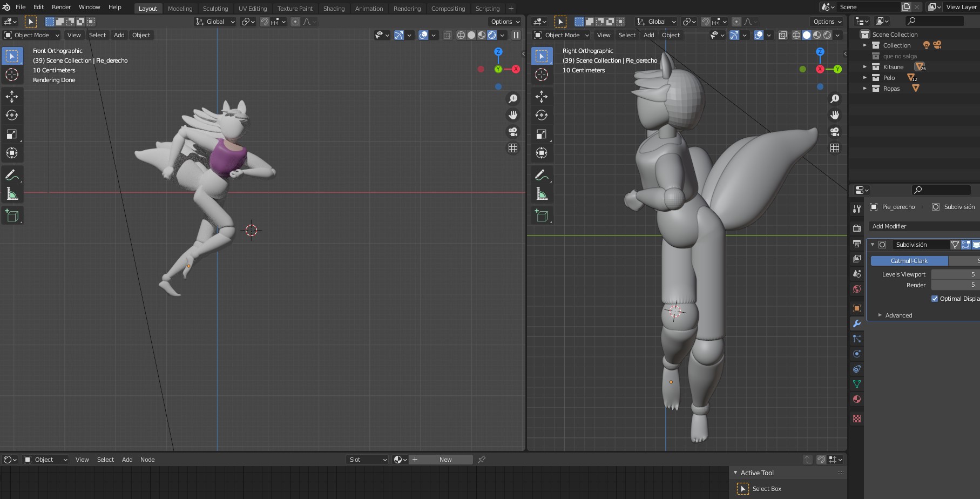Select Catmull-Clark subdivision type
The image size is (980, 499).
[x=909, y=261]
